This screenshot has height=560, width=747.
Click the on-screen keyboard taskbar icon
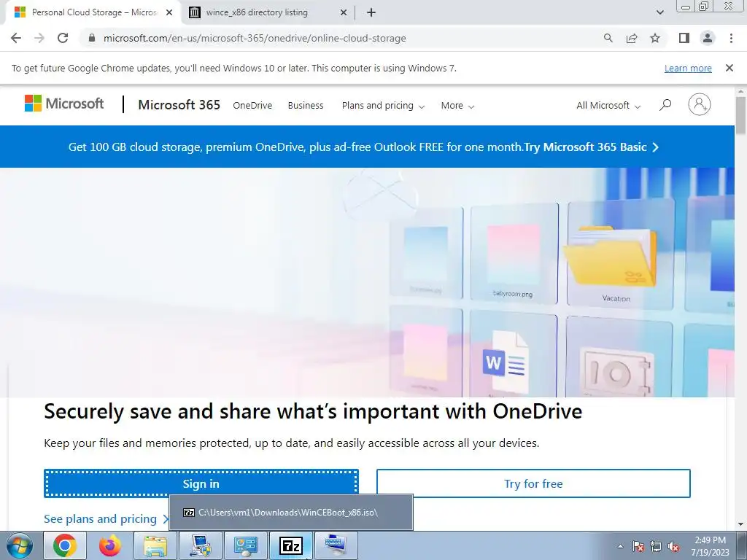point(336,545)
